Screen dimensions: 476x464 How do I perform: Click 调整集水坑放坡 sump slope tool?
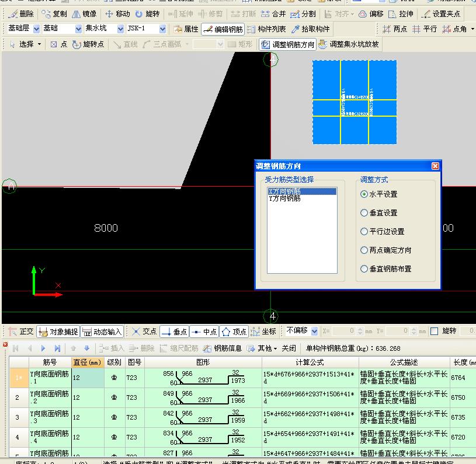point(349,44)
